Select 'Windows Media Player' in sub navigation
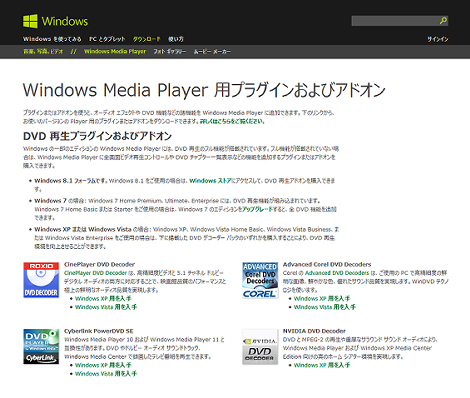 115,51
